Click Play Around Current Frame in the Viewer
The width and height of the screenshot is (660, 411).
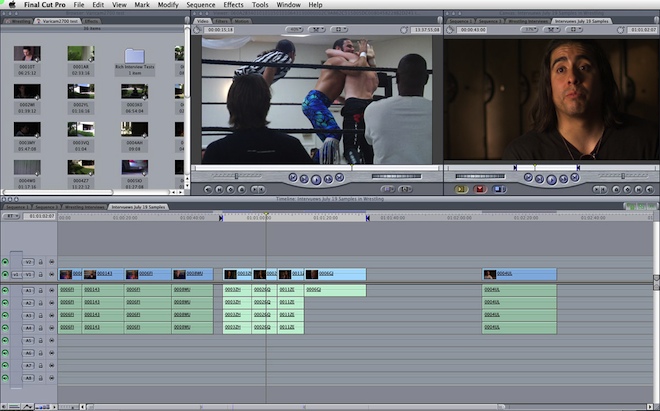pyautogui.click(x=328, y=179)
